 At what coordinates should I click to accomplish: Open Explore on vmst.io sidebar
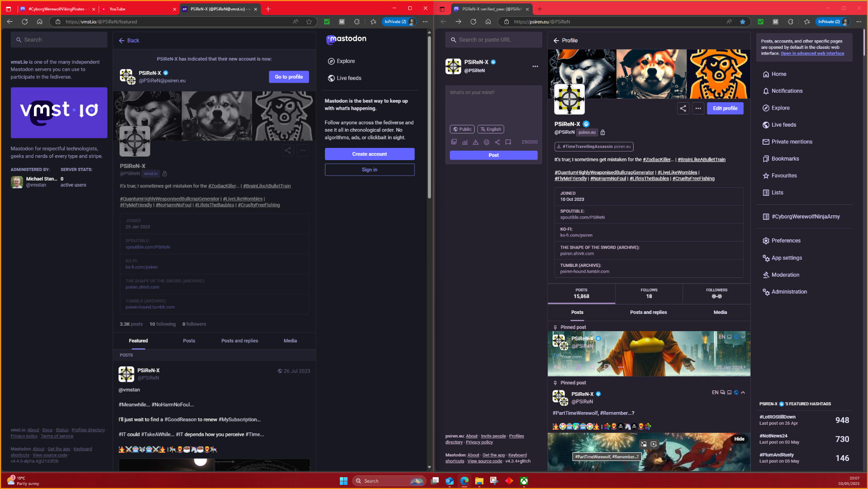[341, 62]
